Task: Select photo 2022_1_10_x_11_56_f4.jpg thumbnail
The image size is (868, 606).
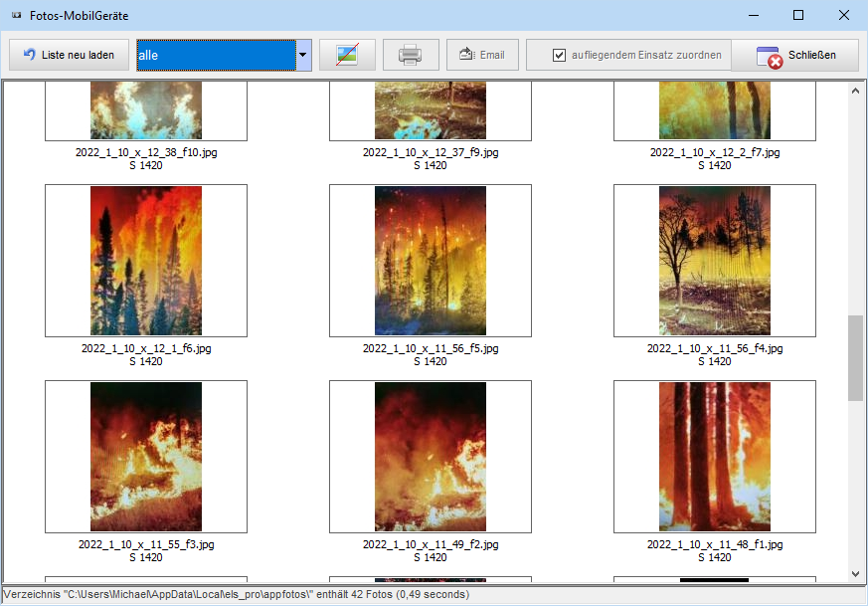Action: pyautogui.click(x=715, y=261)
